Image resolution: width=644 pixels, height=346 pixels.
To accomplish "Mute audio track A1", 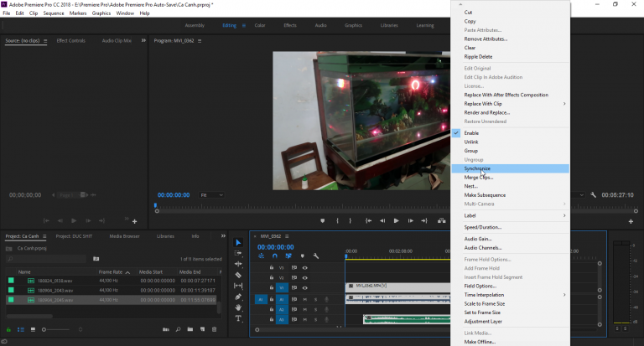I will pos(304,300).
